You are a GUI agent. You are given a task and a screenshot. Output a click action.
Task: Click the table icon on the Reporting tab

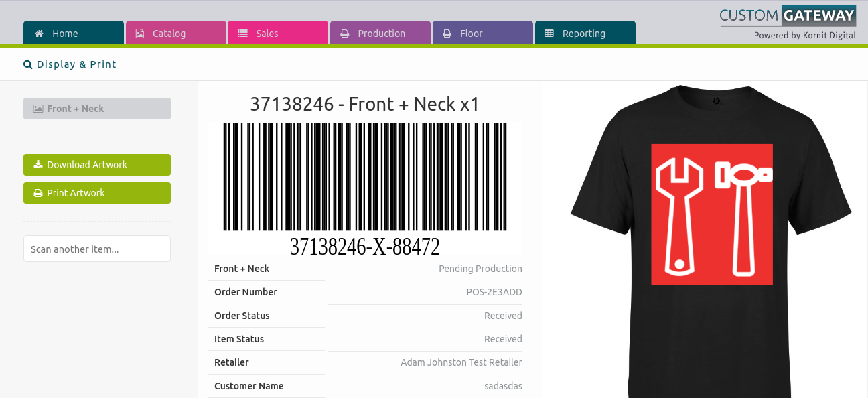[x=549, y=34]
